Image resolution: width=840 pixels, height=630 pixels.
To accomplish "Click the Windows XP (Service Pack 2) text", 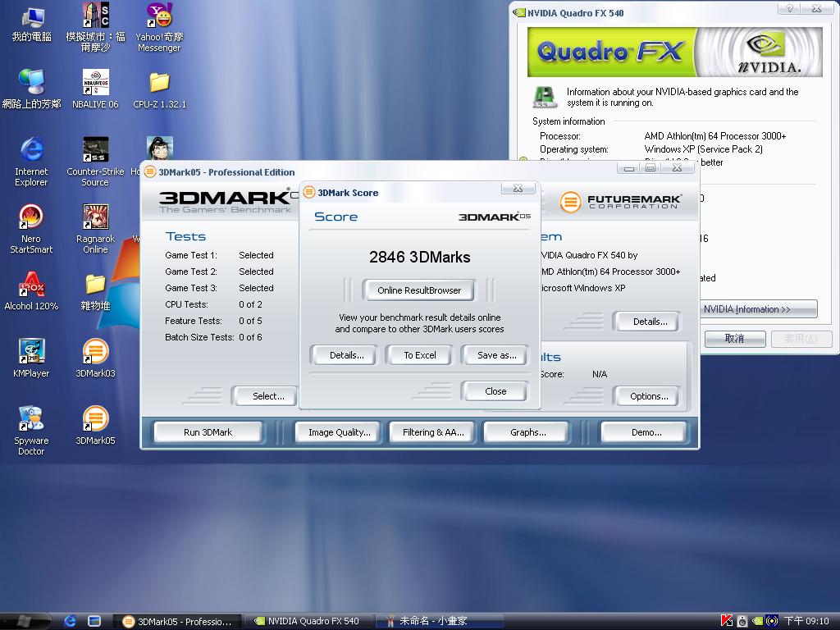I will (x=703, y=149).
